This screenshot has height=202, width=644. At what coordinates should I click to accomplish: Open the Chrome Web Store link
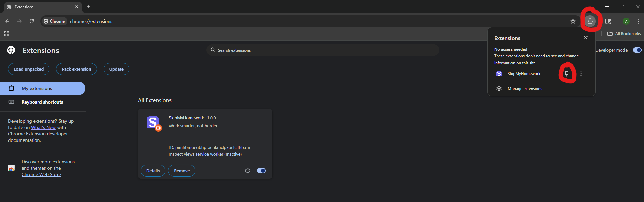click(41, 174)
